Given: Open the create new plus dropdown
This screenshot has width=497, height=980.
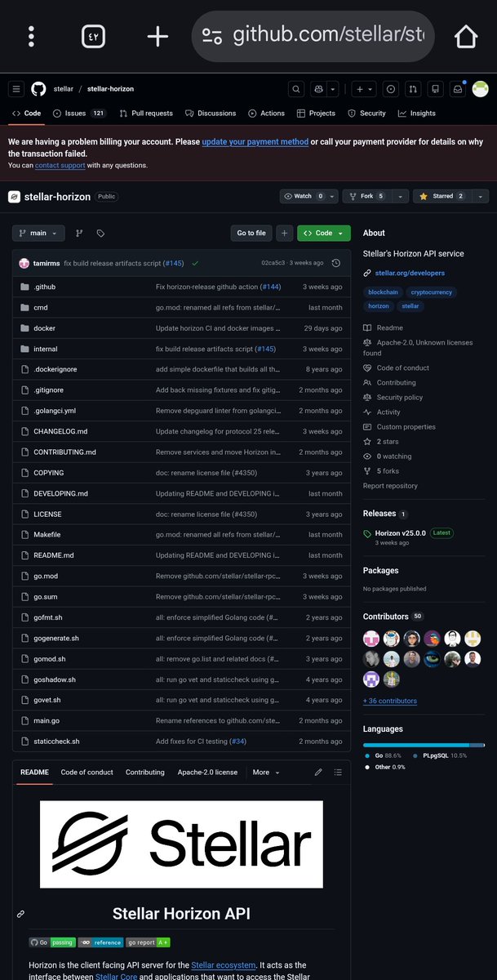Looking at the screenshot, I should click(364, 89).
